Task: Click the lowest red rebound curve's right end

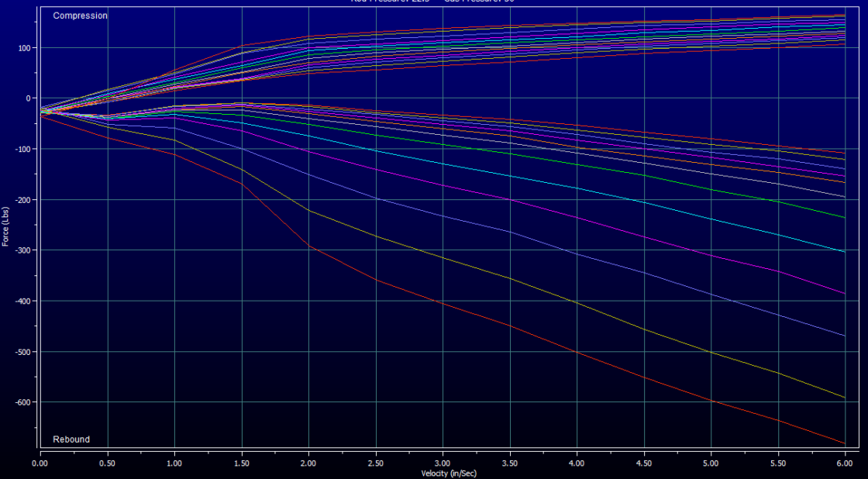Action: 842,443
